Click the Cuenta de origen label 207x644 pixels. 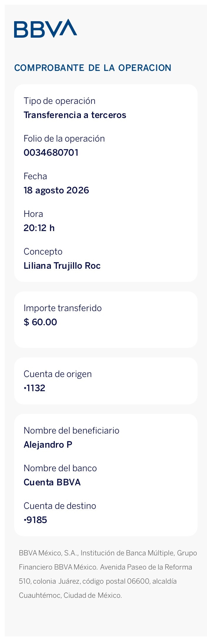[58, 374]
